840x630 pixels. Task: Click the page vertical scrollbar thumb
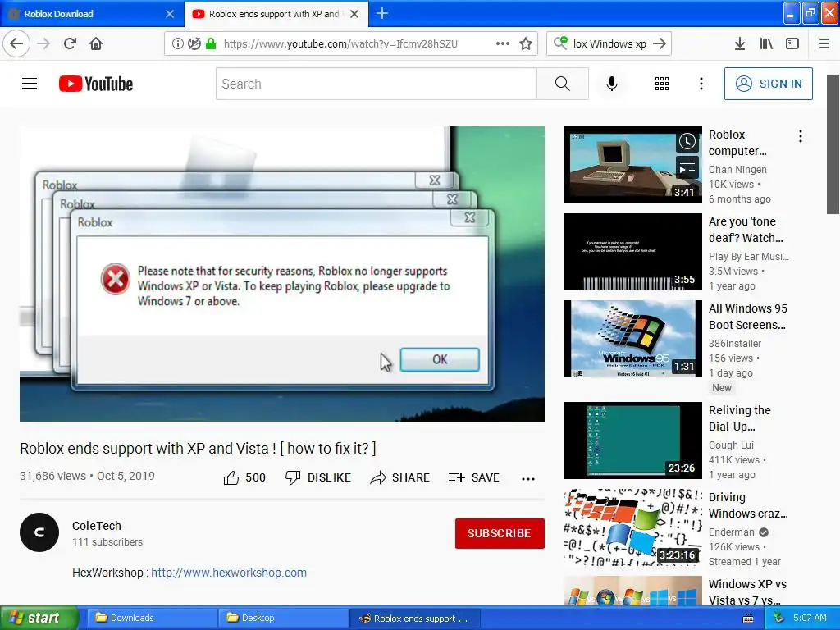point(833,144)
